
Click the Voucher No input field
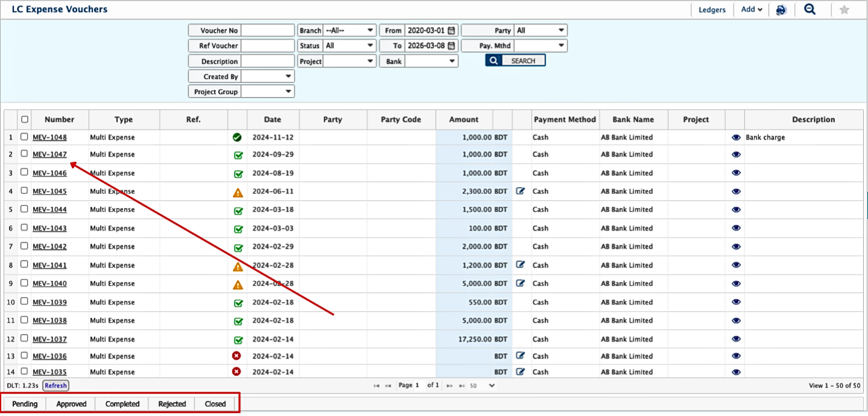click(268, 31)
